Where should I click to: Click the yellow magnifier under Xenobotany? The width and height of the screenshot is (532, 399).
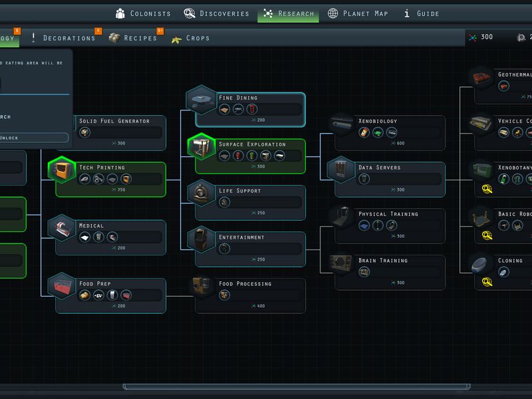pyautogui.click(x=487, y=189)
